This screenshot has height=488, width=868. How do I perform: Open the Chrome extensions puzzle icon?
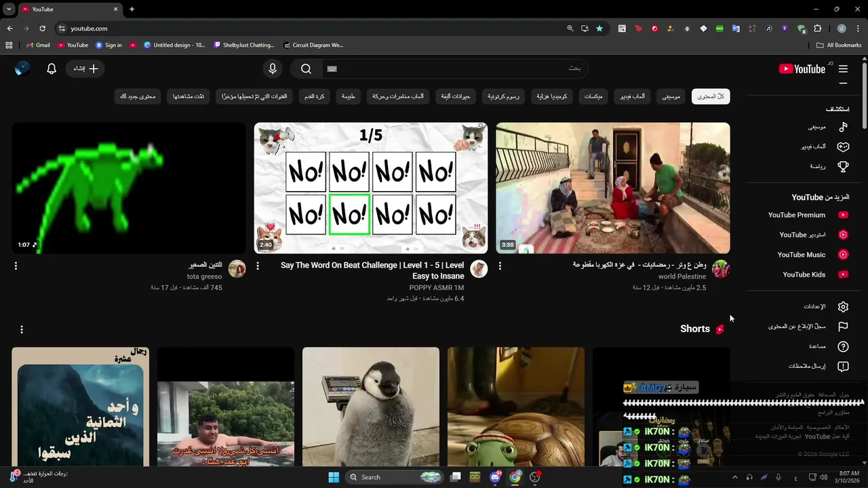(x=817, y=28)
